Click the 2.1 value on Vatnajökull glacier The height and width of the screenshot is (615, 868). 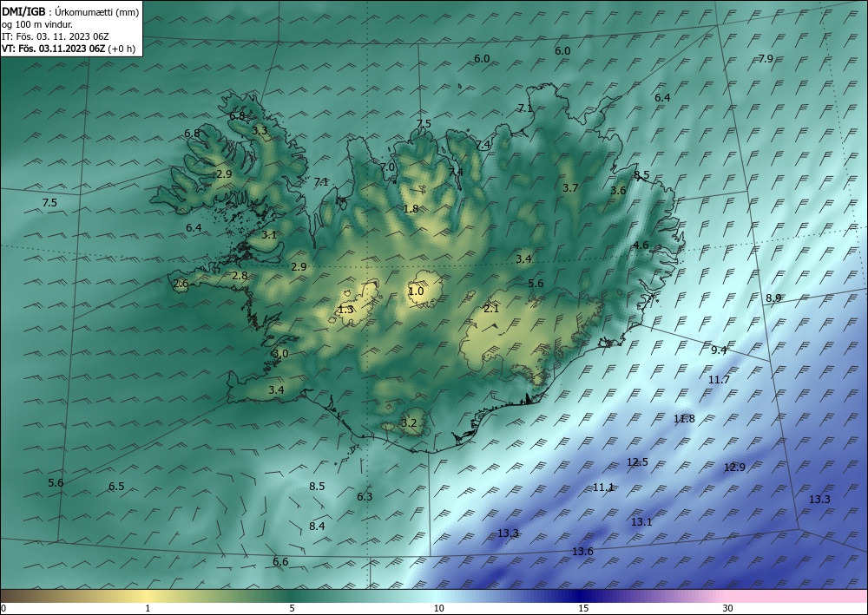491,309
